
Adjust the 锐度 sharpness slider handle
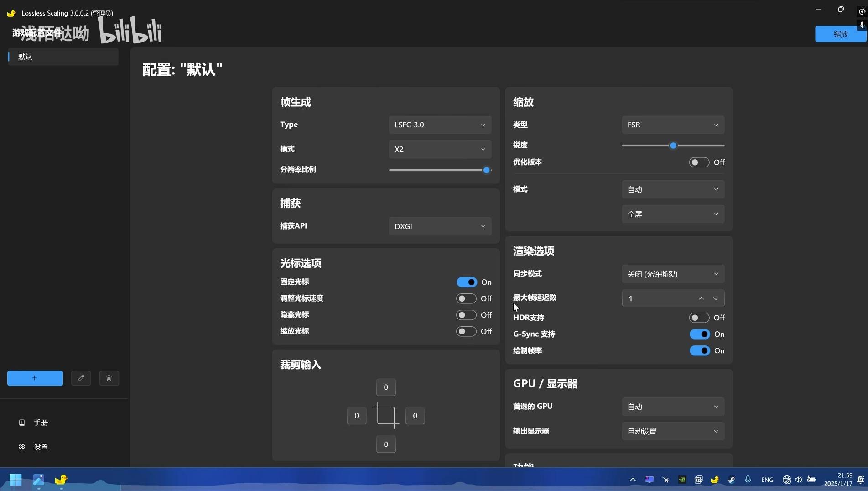click(x=673, y=146)
